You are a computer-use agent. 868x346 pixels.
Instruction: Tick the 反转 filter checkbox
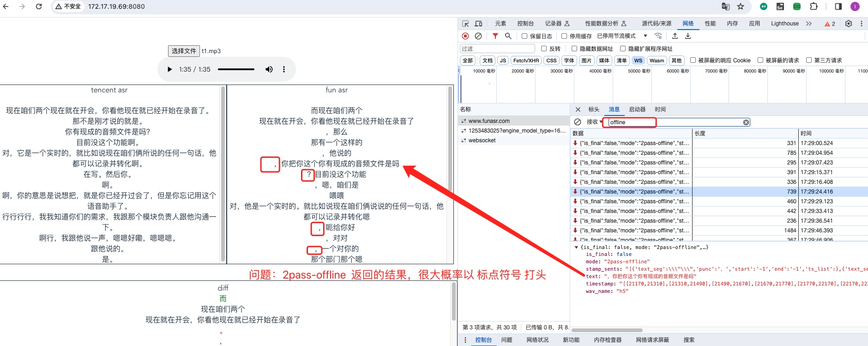(x=544, y=49)
